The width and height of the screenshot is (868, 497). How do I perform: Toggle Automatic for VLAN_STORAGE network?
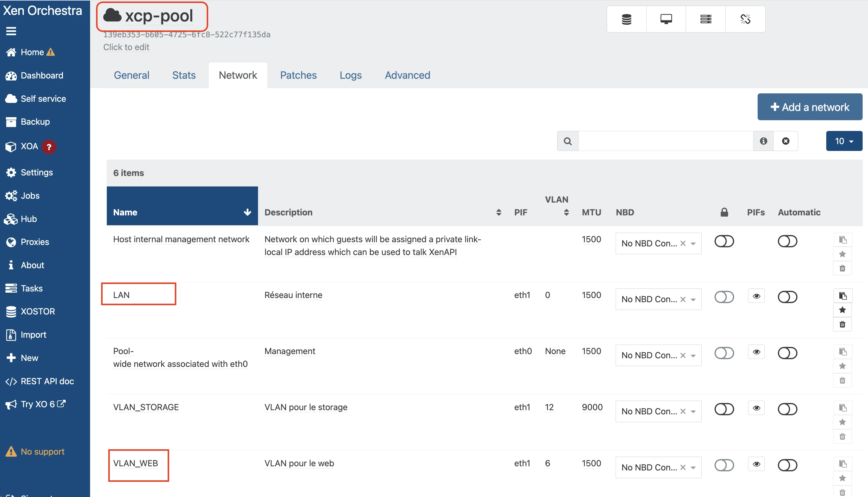(787, 409)
